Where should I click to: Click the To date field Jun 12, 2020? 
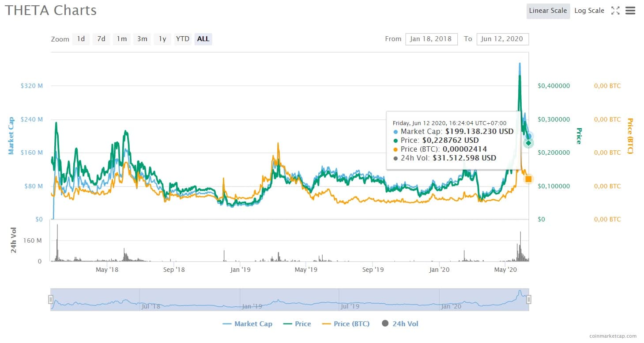pyautogui.click(x=502, y=39)
